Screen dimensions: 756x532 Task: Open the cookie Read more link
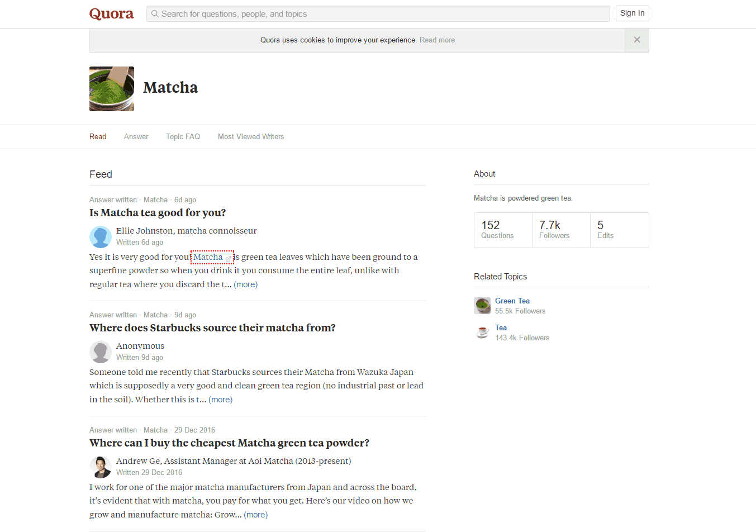pyautogui.click(x=437, y=40)
